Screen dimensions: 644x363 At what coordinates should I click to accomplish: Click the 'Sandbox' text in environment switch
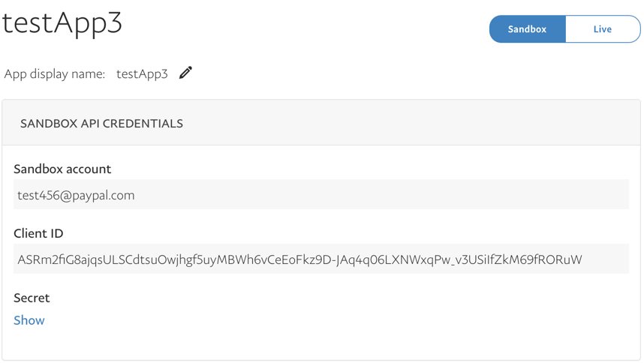pyautogui.click(x=528, y=29)
